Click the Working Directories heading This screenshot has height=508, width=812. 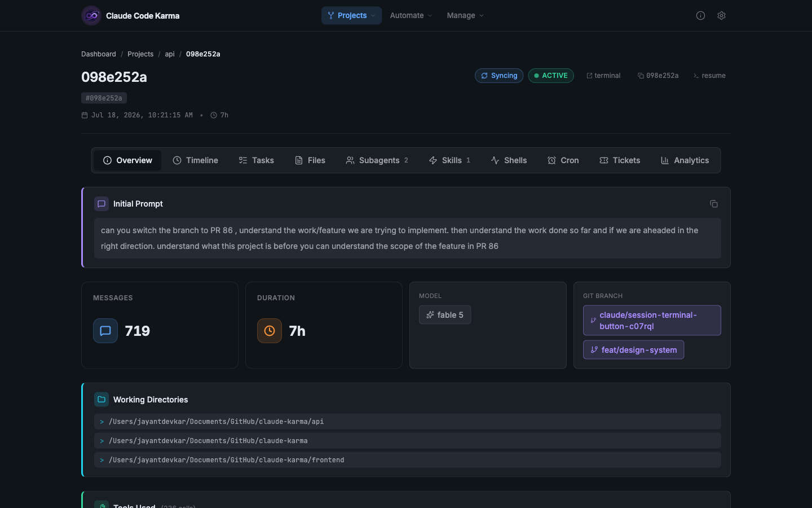[x=151, y=400]
